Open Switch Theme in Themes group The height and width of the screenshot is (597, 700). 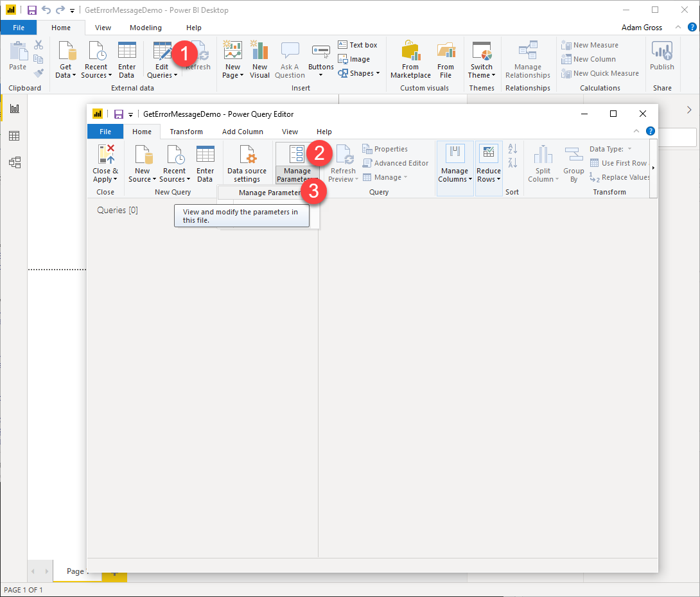click(482, 60)
